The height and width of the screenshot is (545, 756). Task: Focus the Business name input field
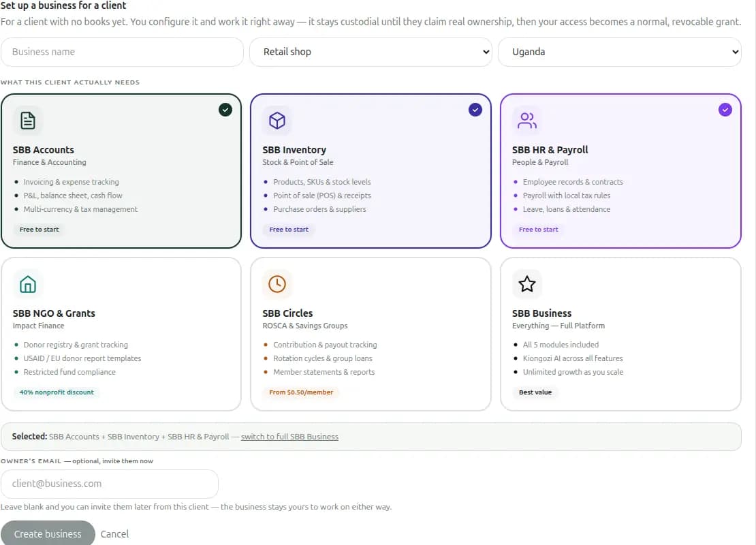coord(122,52)
